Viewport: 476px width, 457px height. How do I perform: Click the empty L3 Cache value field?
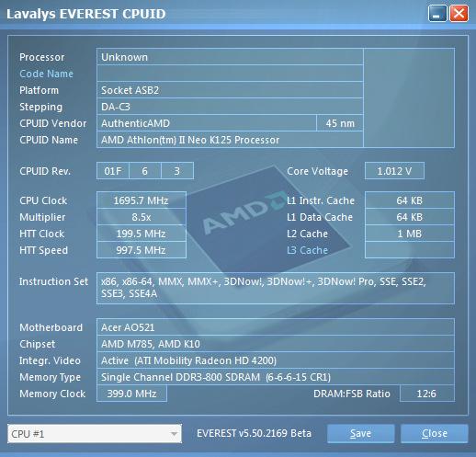(410, 250)
